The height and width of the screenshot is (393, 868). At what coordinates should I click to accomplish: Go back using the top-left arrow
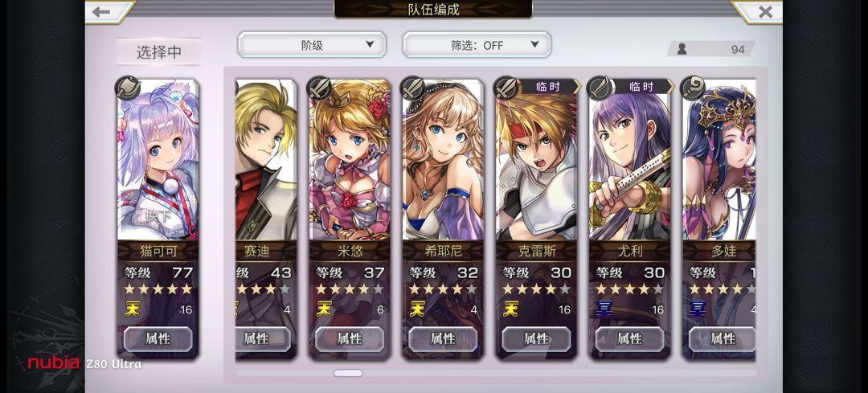tap(102, 11)
